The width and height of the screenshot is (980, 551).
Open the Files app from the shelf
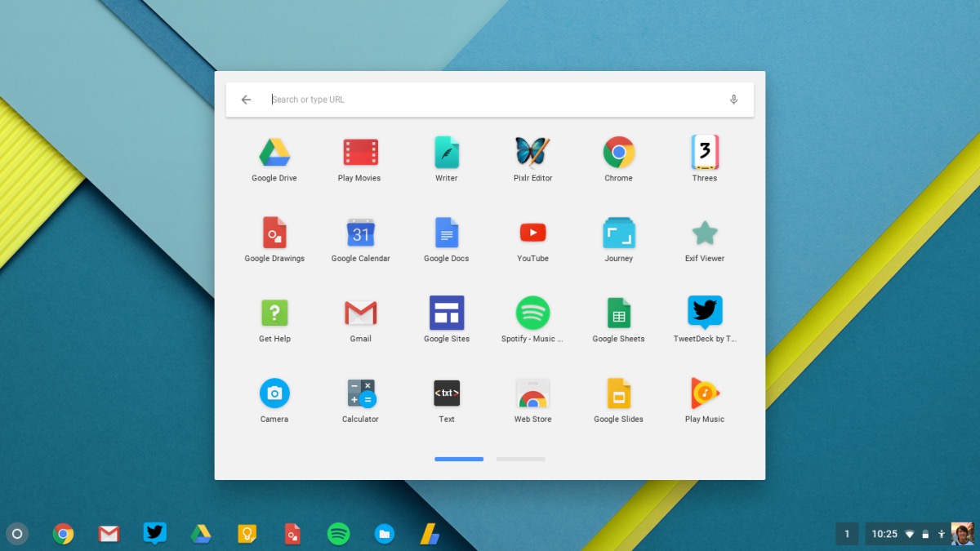384,533
